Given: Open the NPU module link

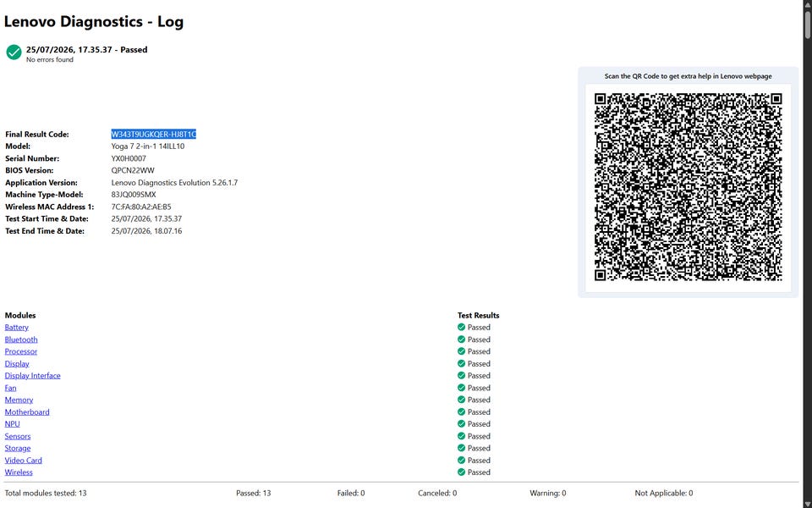Looking at the screenshot, I should point(13,424).
